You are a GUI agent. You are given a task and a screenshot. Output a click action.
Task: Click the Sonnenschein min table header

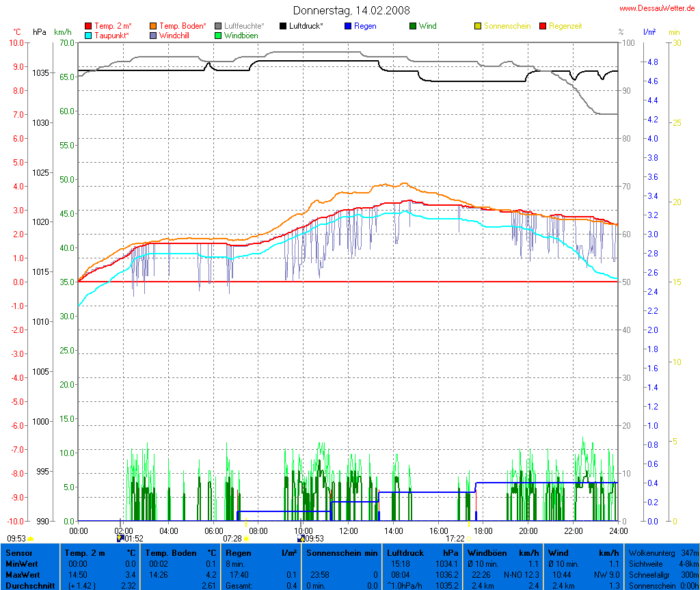coord(342,552)
